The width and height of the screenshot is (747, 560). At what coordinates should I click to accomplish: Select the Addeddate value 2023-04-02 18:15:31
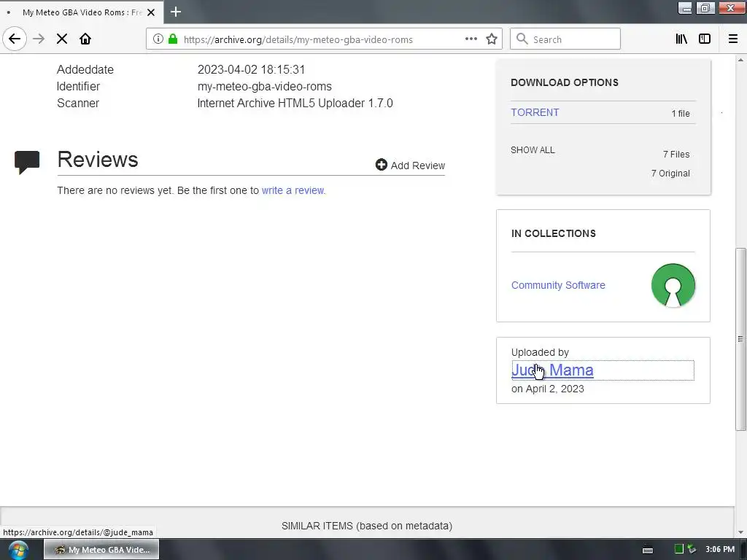click(251, 69)
